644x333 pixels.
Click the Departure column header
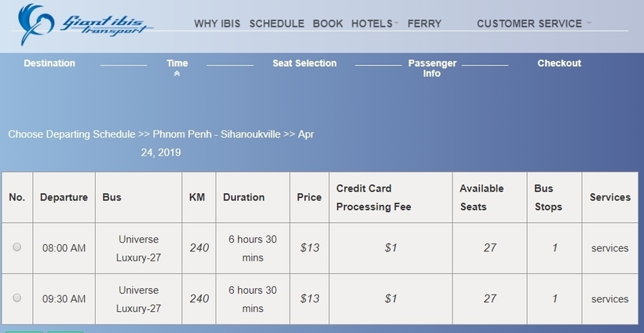coord(64,197)
